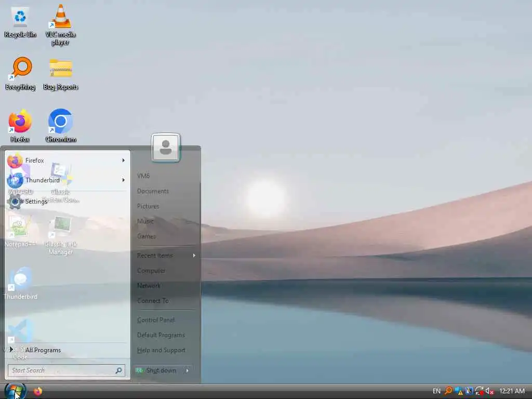Viewport: 532px width, 399px height.
Task: Open Help and Support
Action: point(161,350)
